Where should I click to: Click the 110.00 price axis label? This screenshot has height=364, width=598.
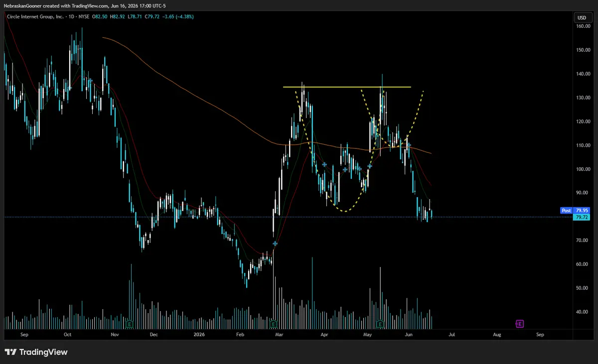[583, 145]
